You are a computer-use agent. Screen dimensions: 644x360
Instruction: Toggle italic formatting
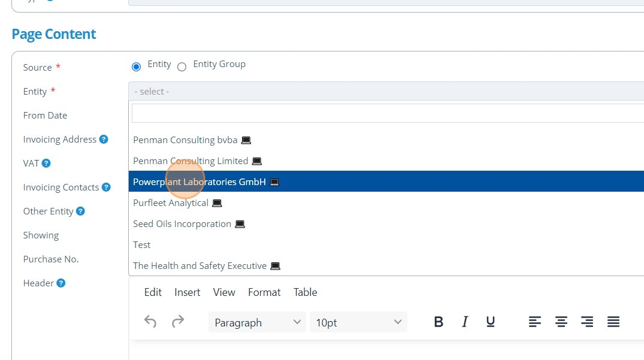pyautogui.click(x=464, y=322)
